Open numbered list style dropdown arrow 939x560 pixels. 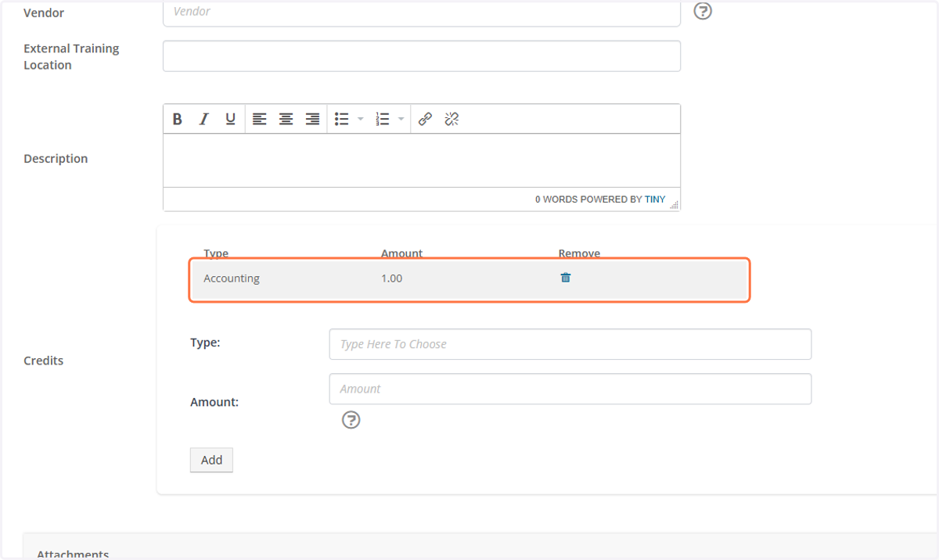point(401,119)
